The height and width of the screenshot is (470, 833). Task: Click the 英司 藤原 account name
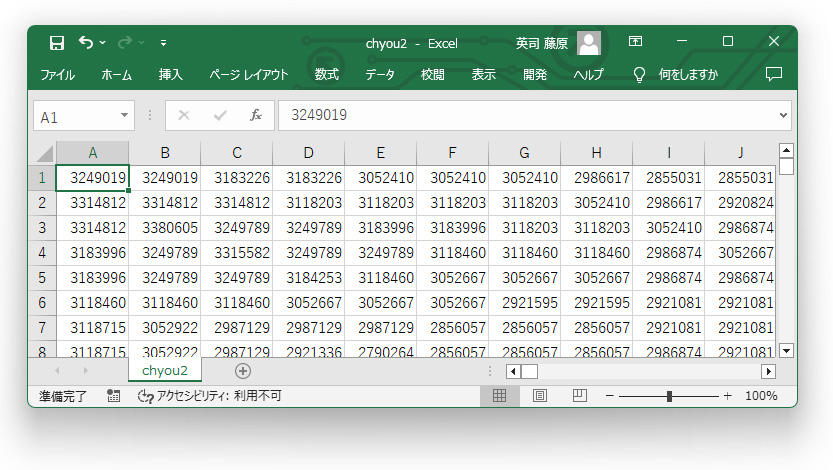pos(541,43)
